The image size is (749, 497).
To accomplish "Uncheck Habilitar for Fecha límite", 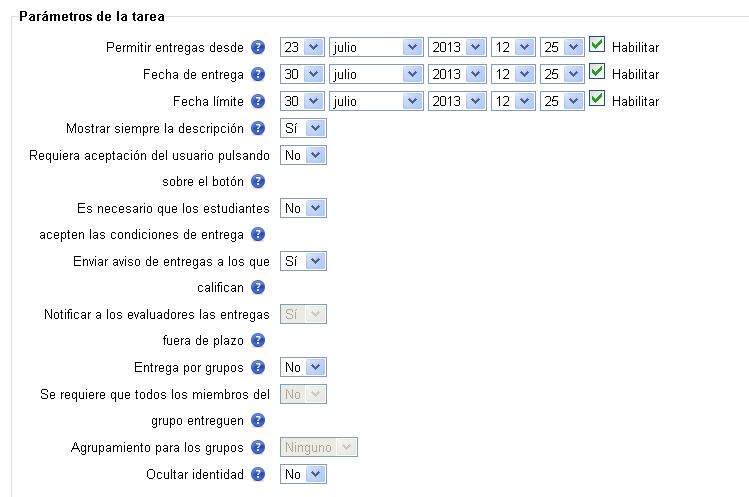I will (x=597, y=99).
